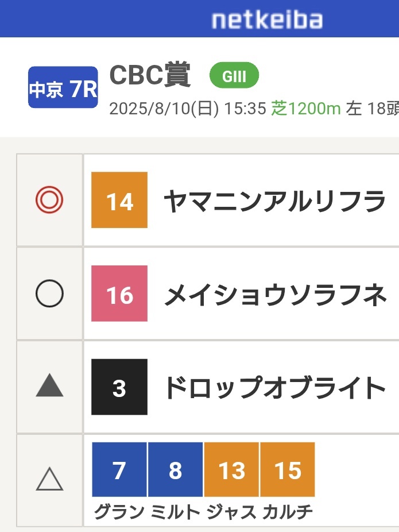Click the green 芝1200m course text

[306, 109]
